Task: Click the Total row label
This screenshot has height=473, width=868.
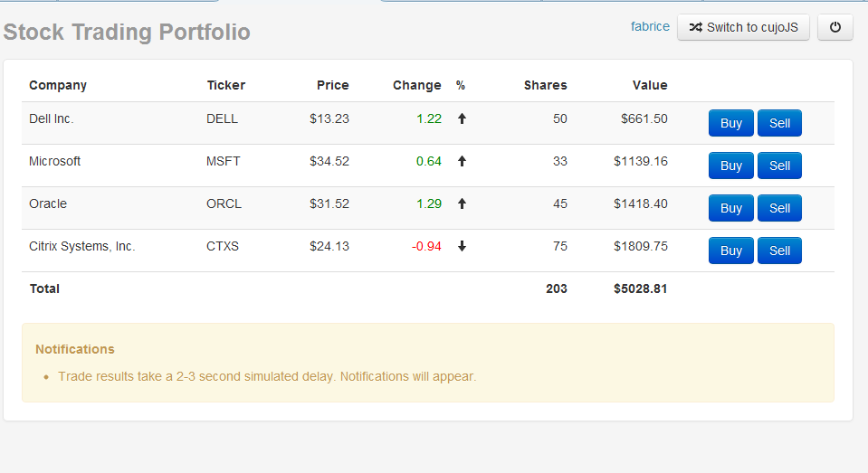Action: [44, 289]
